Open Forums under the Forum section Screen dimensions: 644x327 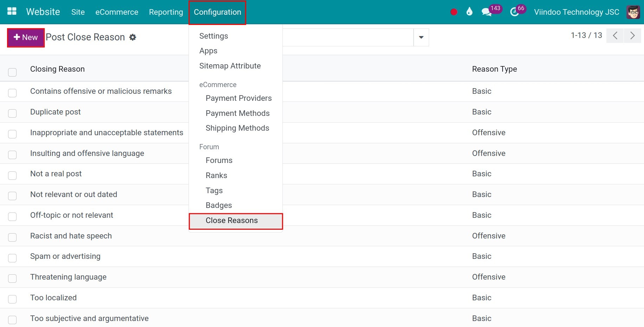tap(219, 161)
